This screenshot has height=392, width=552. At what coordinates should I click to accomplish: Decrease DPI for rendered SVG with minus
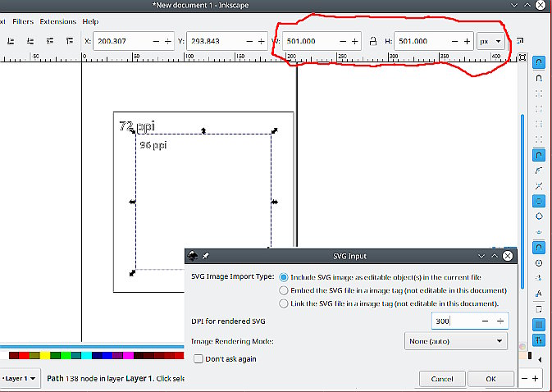click(485, 321)
